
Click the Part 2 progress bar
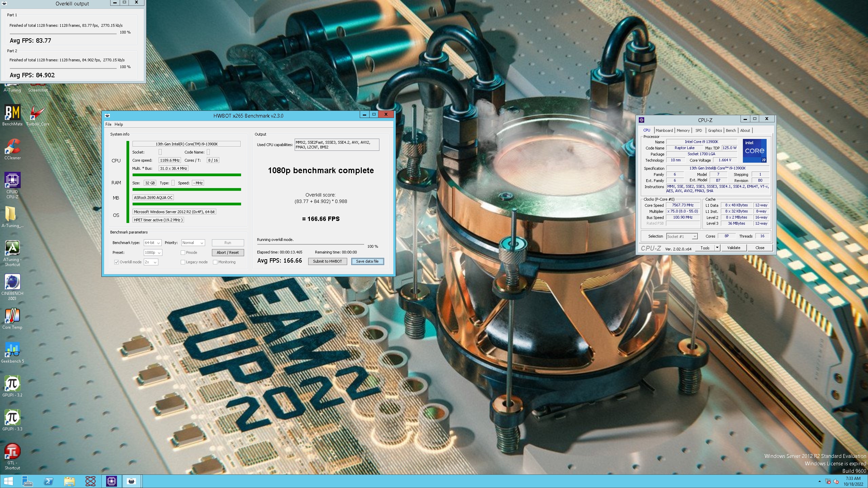click(x=63, y=68)
